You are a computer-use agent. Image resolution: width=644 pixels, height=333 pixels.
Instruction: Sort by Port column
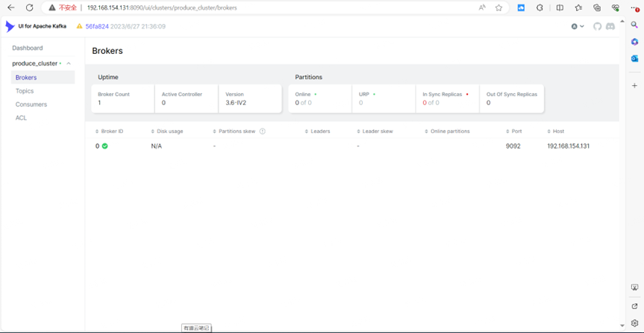[x=514, y=131]
